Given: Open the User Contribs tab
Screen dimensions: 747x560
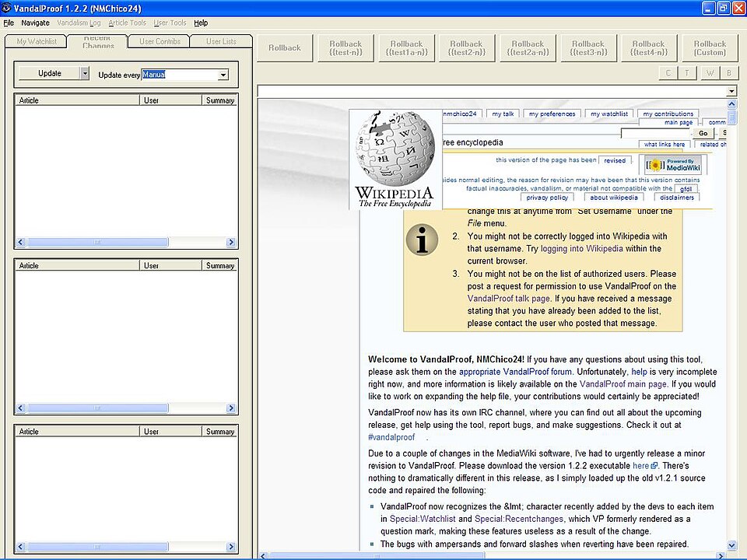Looking at the screenshot, I should tap(160, 41).
